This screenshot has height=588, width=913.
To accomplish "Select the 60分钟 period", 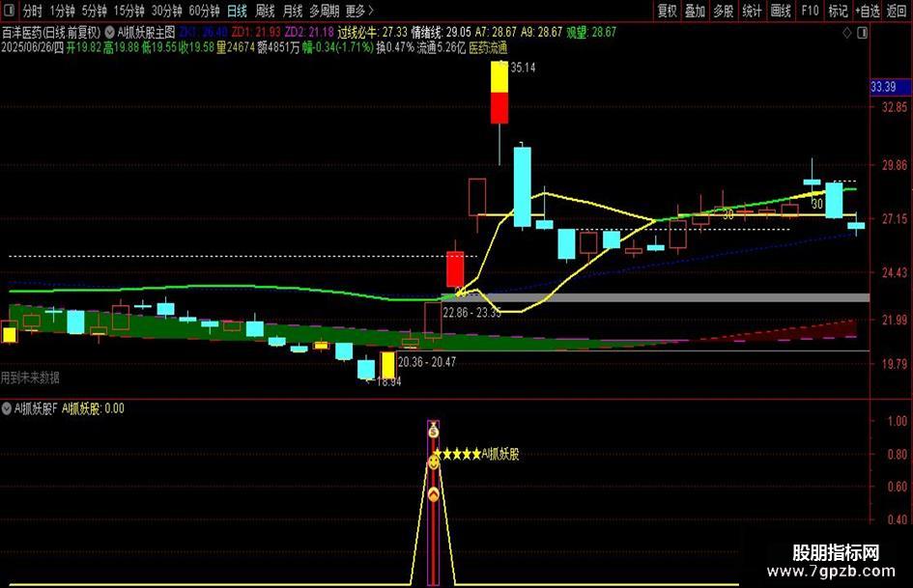I will point(205,11).
